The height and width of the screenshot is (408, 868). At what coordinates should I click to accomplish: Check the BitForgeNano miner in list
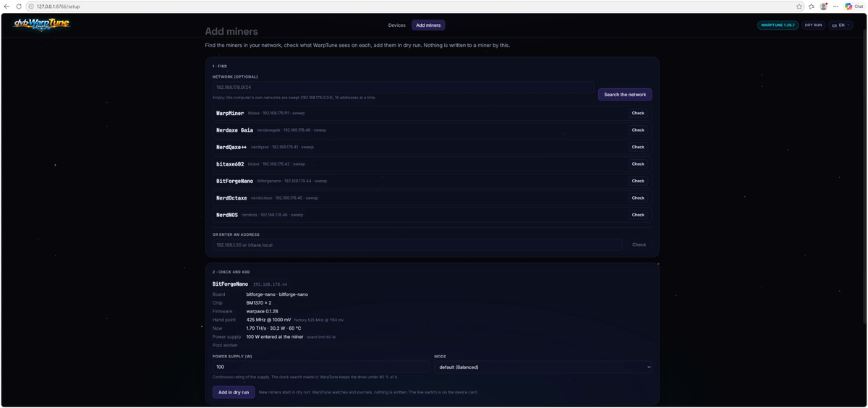pos(638,181)
